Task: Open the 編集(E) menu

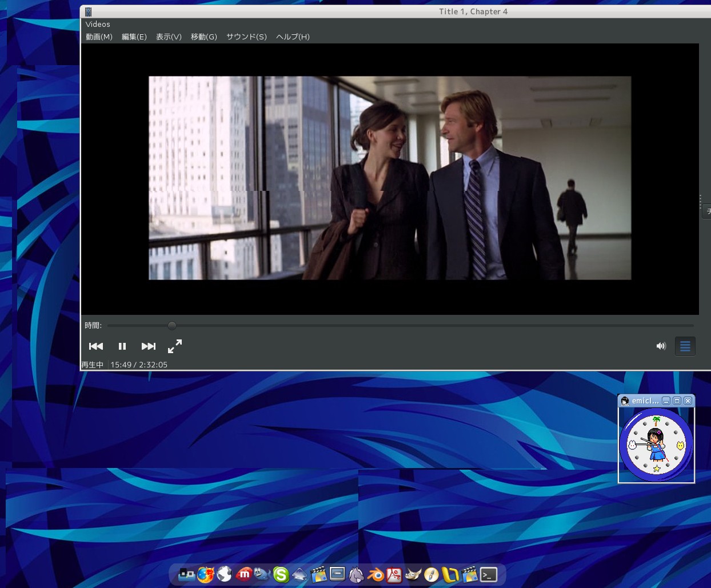Action: (x=134, y=37)
